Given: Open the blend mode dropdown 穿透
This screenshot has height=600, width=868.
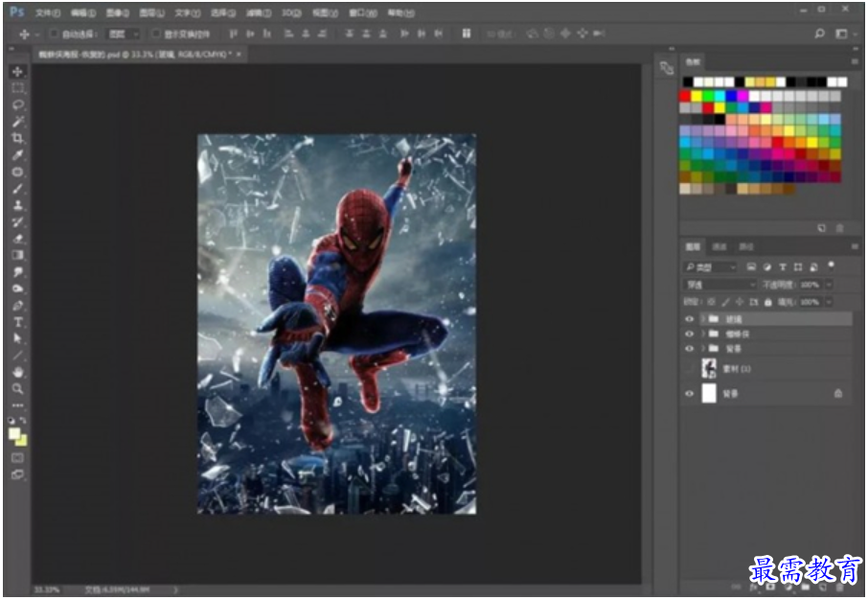Looking at the screenshot, I should pos(720,285).
